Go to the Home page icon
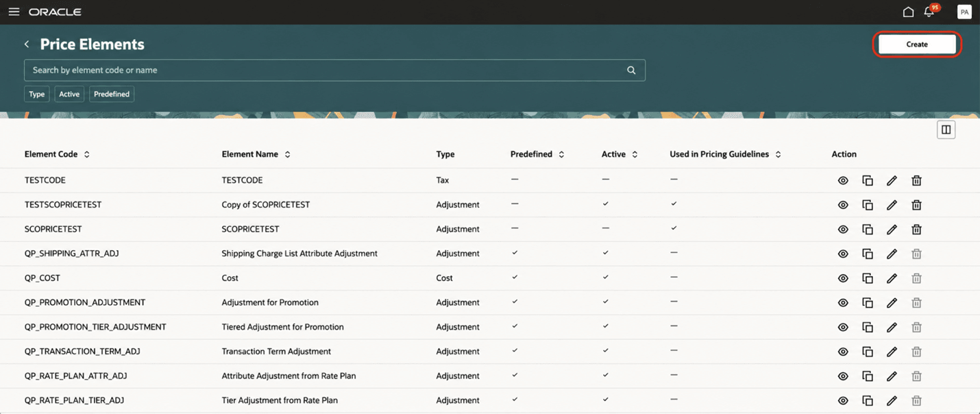Viewport: 980px width, 414px height. tap(908, 12)
